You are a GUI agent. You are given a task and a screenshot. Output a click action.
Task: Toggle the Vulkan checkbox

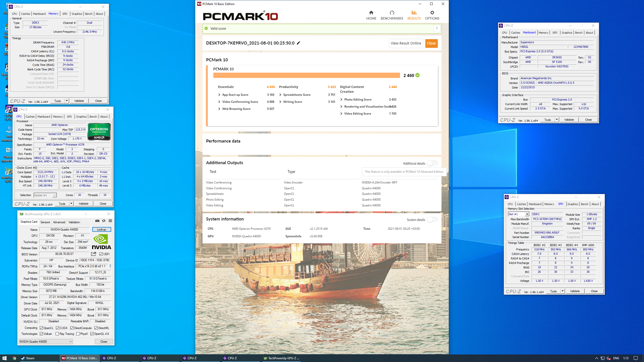tap(41, 334)
